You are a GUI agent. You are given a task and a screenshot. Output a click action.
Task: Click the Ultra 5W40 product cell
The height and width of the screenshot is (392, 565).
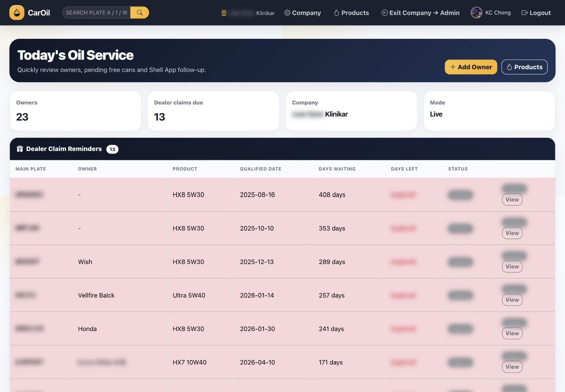click(189, 296)
